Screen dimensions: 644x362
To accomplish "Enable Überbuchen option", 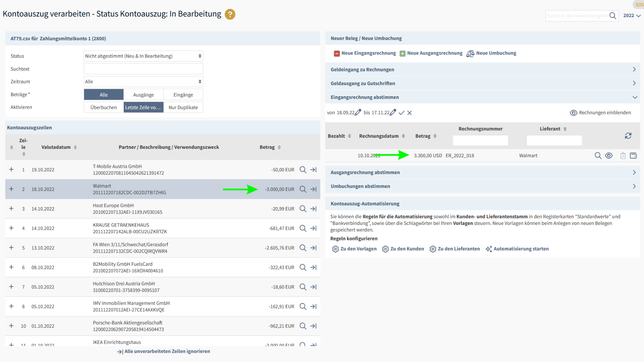I will [x=104, y=108].
